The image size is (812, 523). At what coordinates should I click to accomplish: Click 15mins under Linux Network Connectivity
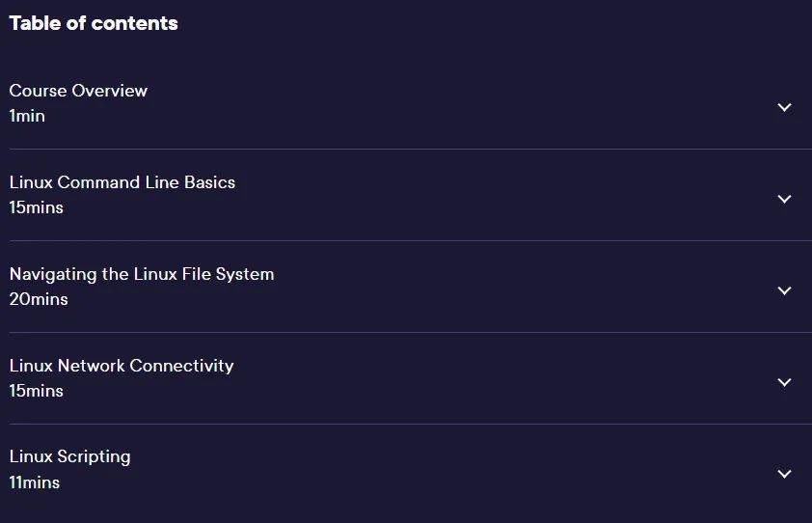37,391
